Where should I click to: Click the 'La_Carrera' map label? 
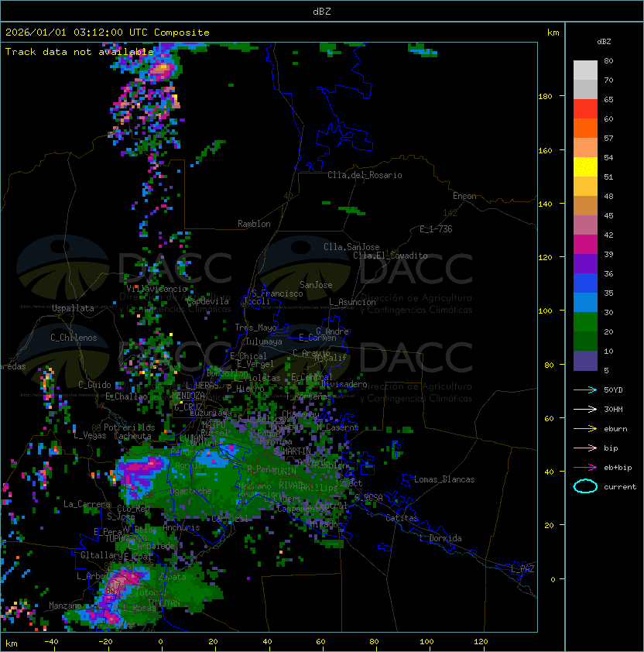pyautogui.click(x=87, y=504)
